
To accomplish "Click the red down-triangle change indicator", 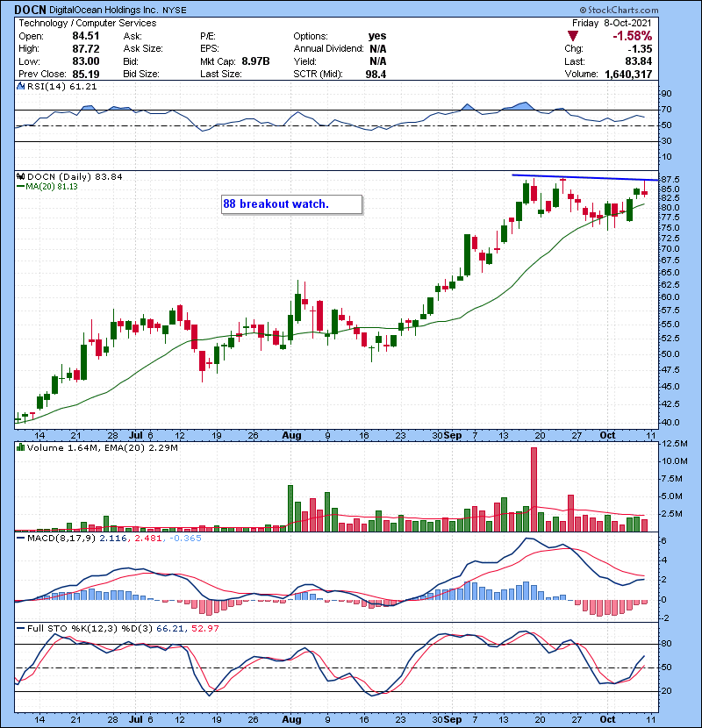I will coord(573,36).
